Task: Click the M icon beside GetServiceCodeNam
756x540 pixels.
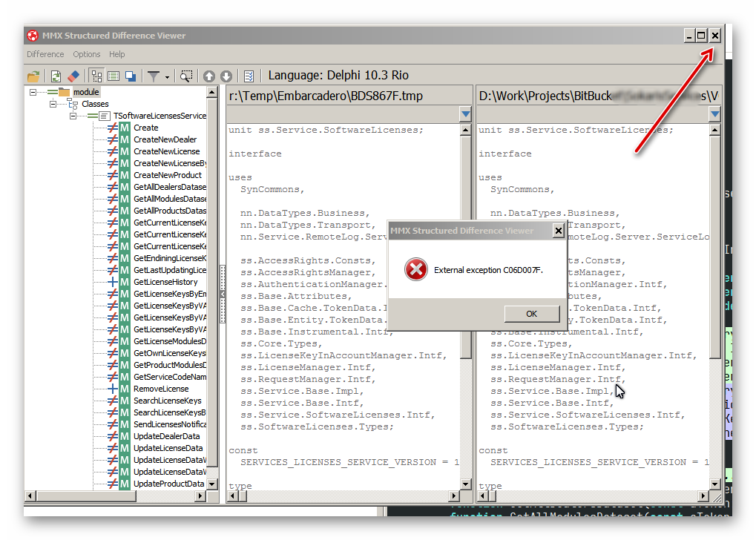Action: point(125,377)
